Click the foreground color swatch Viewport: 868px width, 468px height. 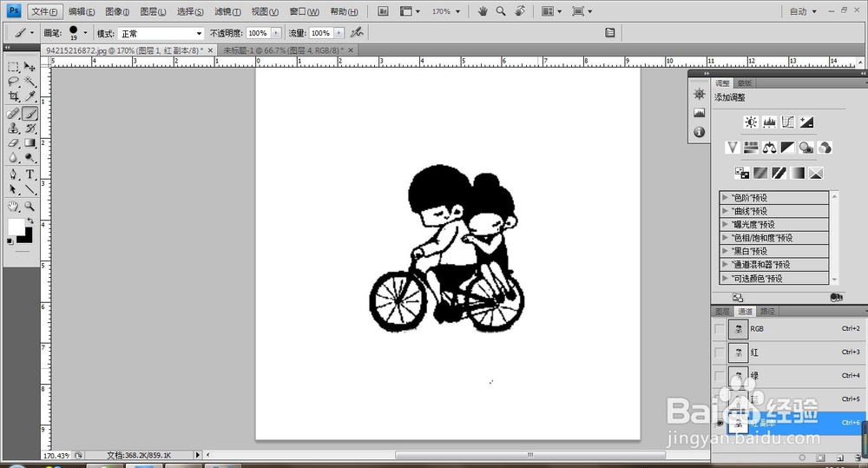point(15,226)
